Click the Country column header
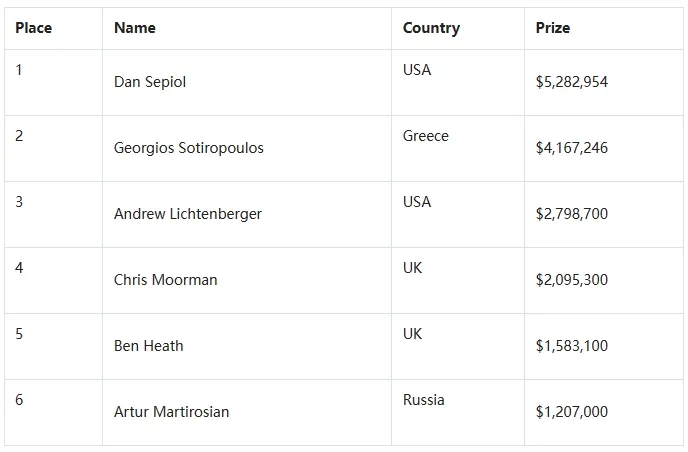The width and height of the screenshot is (688, 452). click(431, 28)
